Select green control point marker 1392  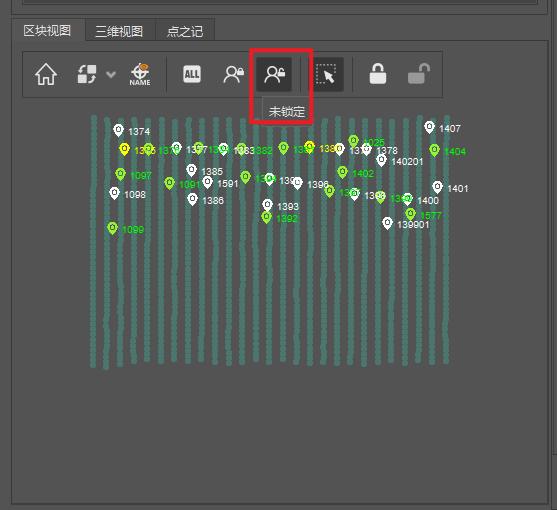(266, 217)
